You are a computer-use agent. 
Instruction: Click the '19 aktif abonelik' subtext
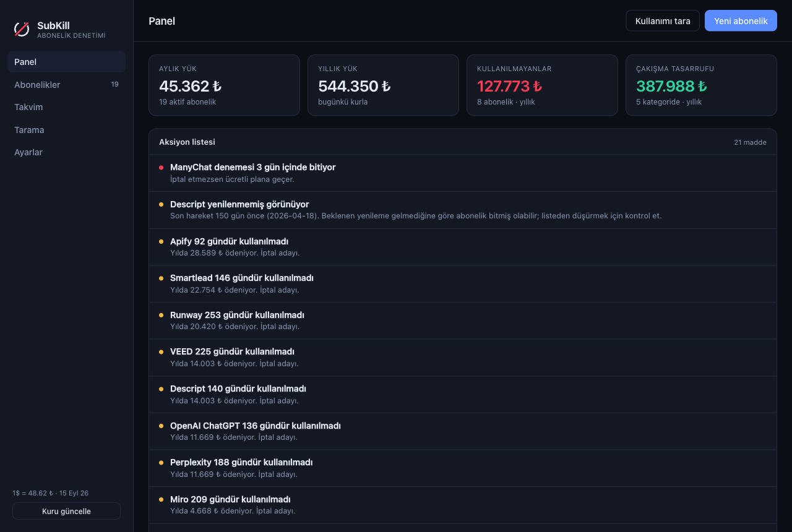coord(187,102)
